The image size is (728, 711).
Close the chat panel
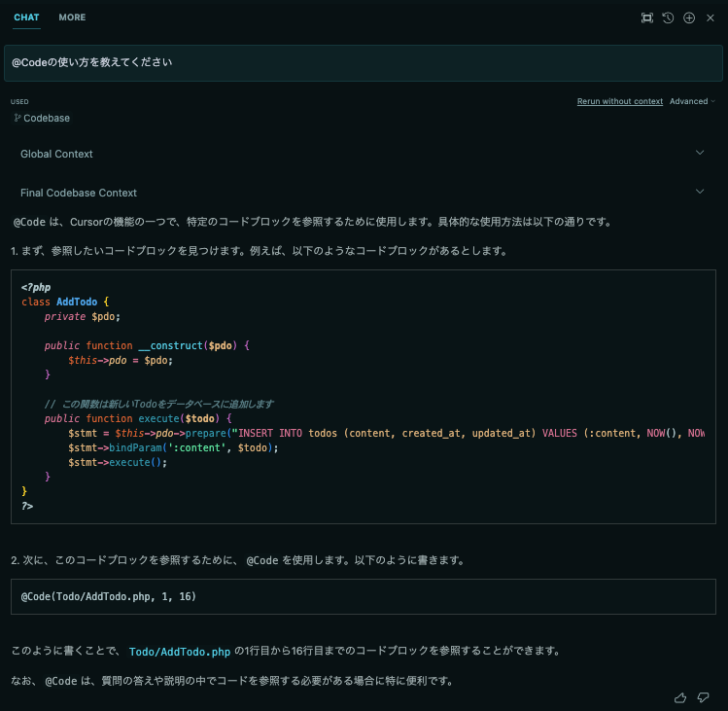[710, 18]
